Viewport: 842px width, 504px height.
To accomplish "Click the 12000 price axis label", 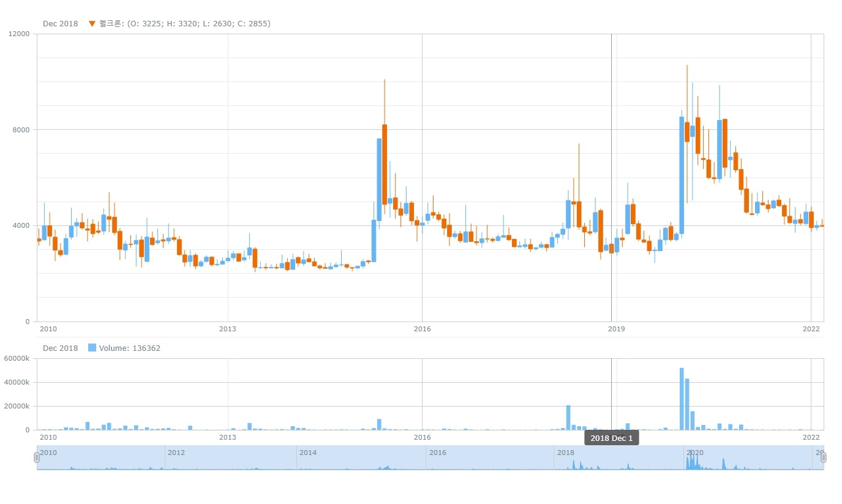I will (19, 34).
